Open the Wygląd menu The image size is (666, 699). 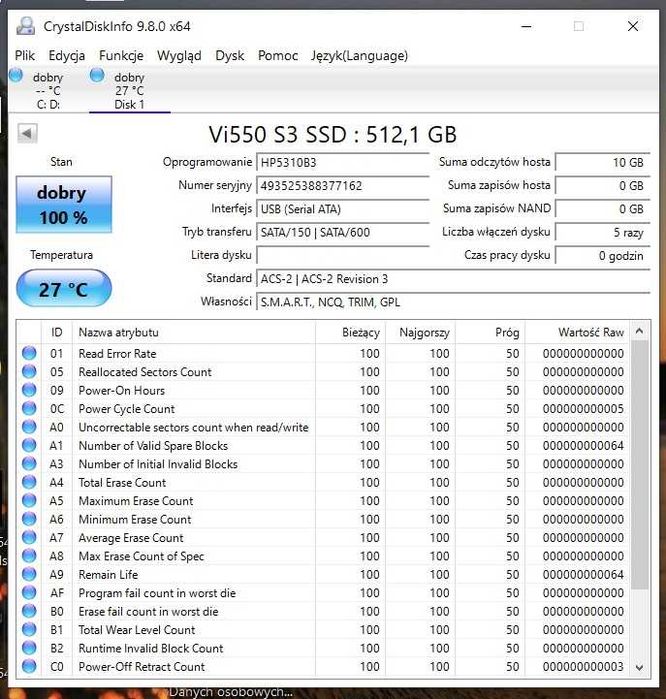click(x=179, y=56)
